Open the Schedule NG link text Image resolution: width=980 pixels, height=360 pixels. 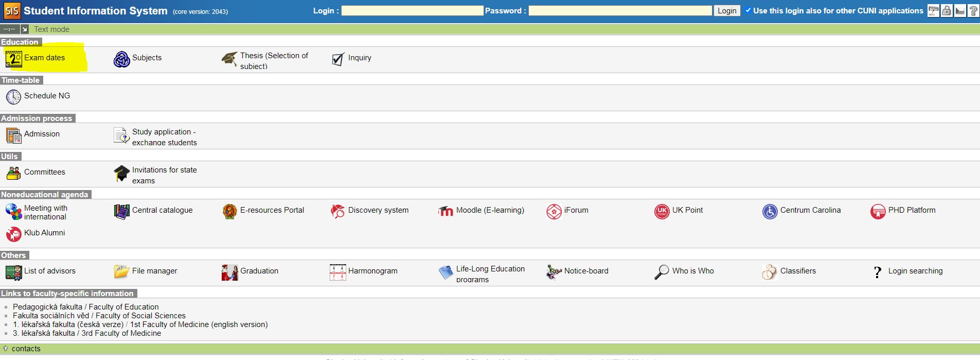[47, 96]
